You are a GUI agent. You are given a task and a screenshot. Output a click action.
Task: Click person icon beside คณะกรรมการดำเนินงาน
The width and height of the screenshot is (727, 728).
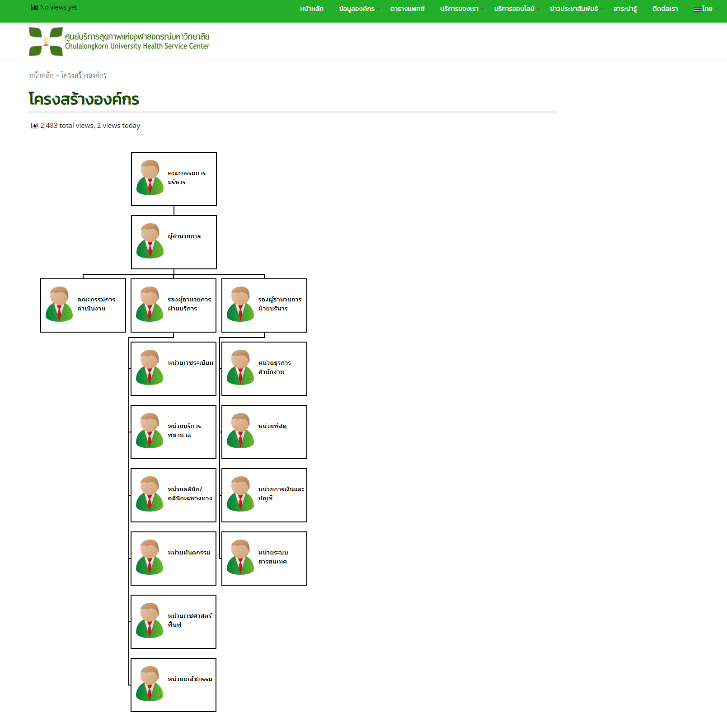(x=59, y=304)
